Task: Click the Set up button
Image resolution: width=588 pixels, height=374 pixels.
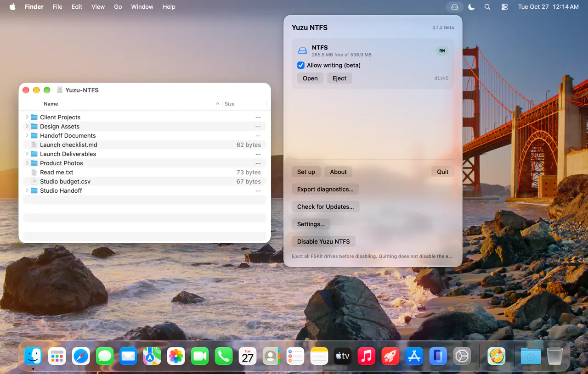Action: [x=306, y=172]
